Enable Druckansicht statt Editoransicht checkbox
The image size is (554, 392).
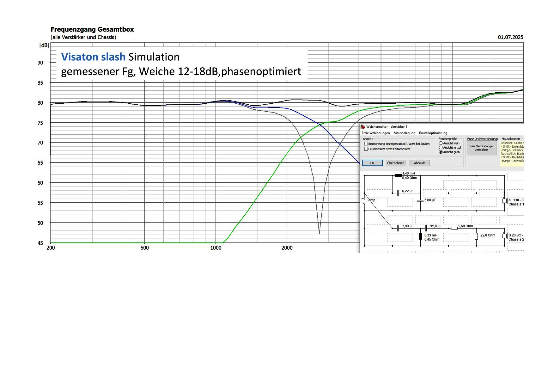(x=366, y=149)
